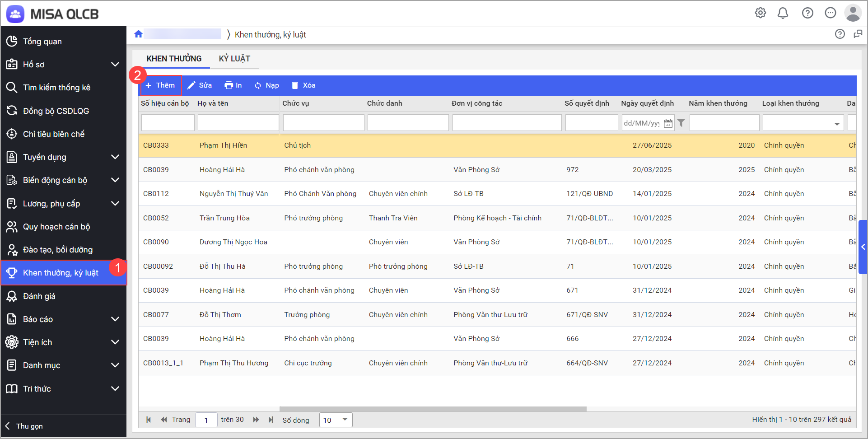Image resolution: width=868 pixels, height=439 pixels.
Task: Click the Chức vụ filter field
Action: (323, 123)
